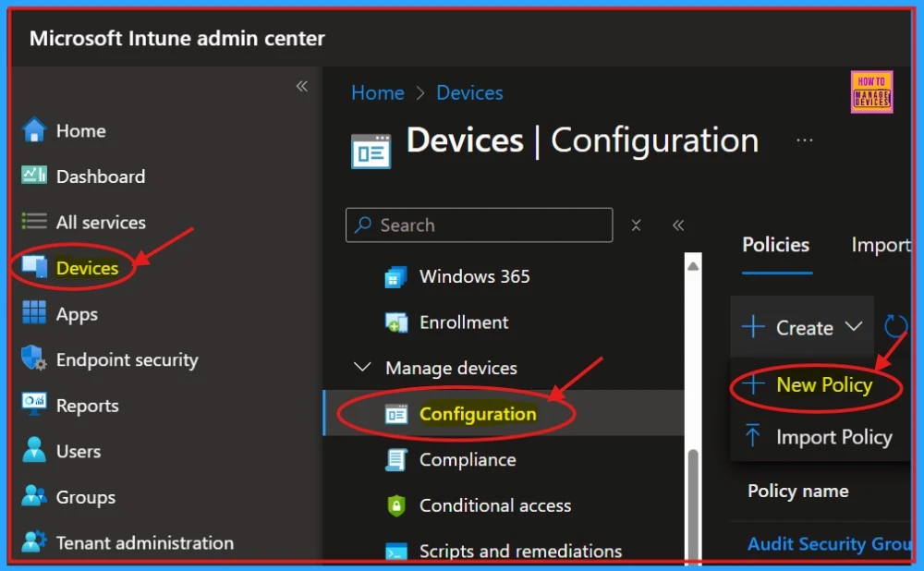Viewport: 924px width, 571px height.
Task: Collapse the Manage devices section
Action: (x=362, y=367)
